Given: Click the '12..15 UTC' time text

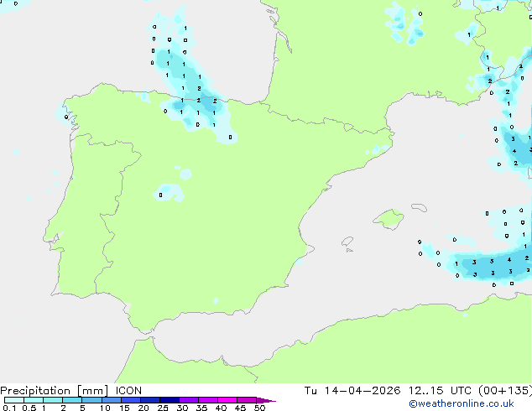Looking at the screenshot, I should 440,391.
